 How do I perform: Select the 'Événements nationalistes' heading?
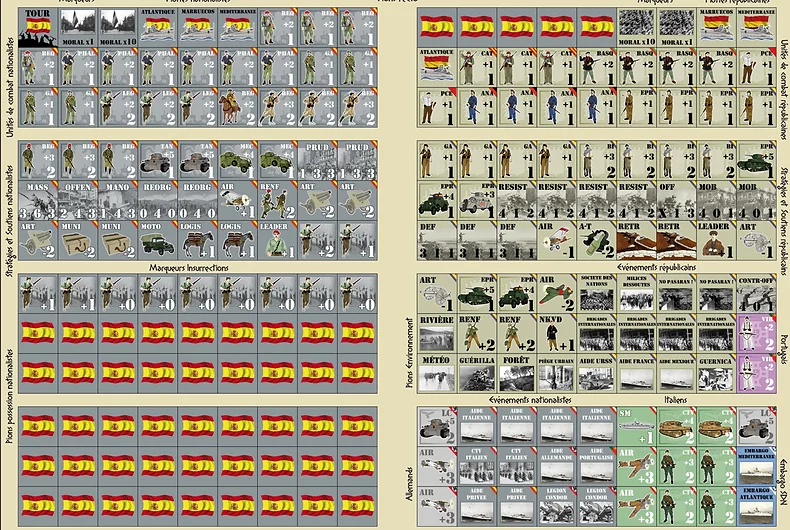[x=530, y=400]
